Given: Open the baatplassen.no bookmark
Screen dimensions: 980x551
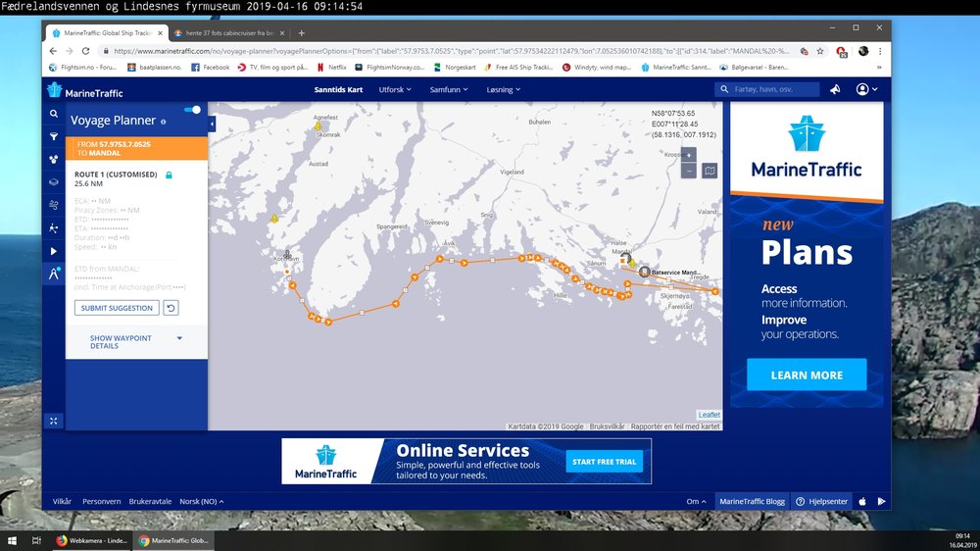Looking at the screenshot, I should [155, 67].
